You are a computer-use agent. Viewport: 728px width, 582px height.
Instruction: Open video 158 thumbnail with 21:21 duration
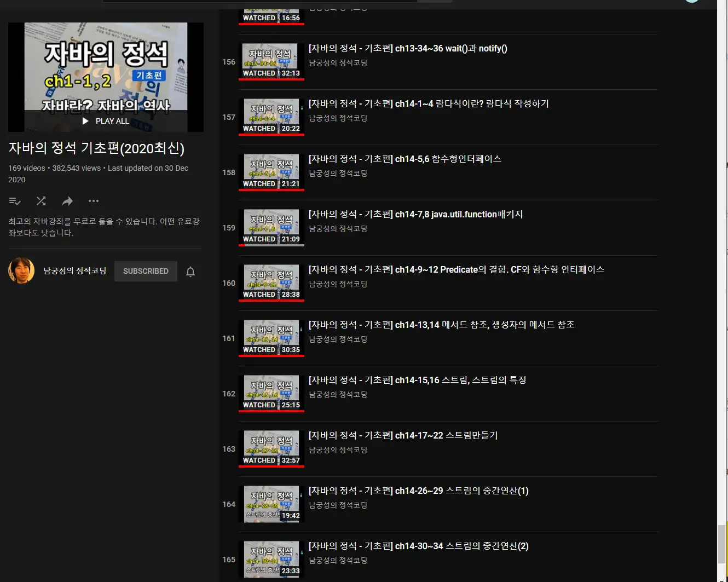point(271,172)
